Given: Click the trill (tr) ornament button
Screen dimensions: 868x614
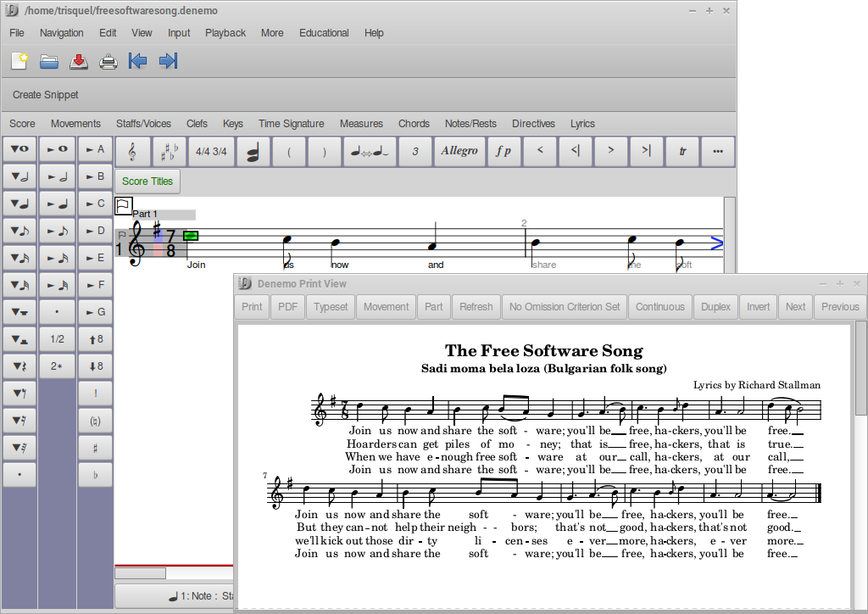Looking at the screenshot, I should point(682,151).
